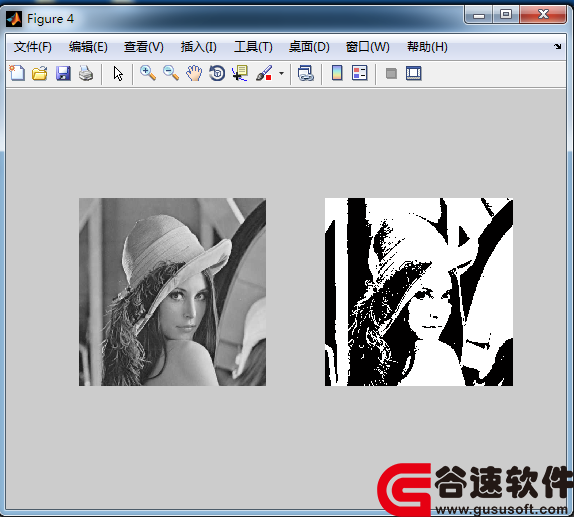Choose the Data Cursor tool

tap(240, 73)
